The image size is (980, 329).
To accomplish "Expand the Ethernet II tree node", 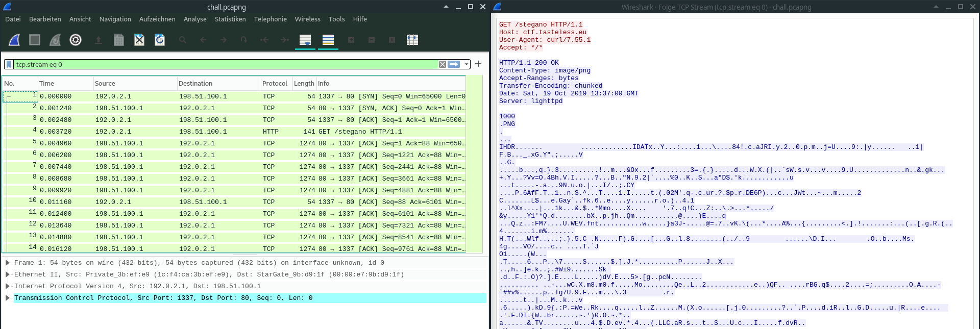I will tap(7, 274).
